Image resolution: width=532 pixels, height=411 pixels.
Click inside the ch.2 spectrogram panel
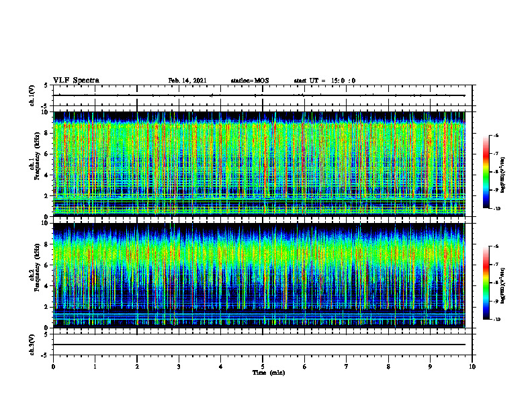pyautogui.click(x=259, y=275)
